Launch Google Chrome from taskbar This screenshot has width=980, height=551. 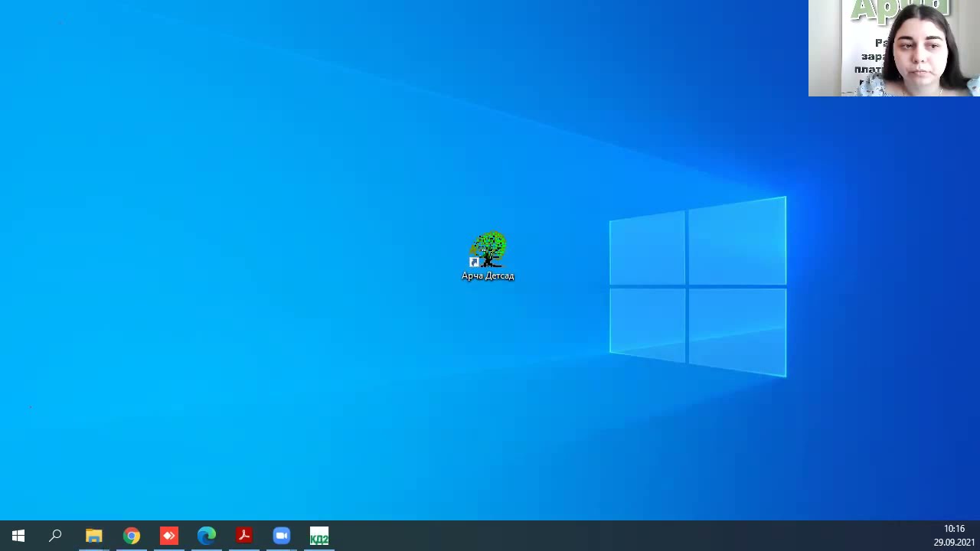pos(132,536)
